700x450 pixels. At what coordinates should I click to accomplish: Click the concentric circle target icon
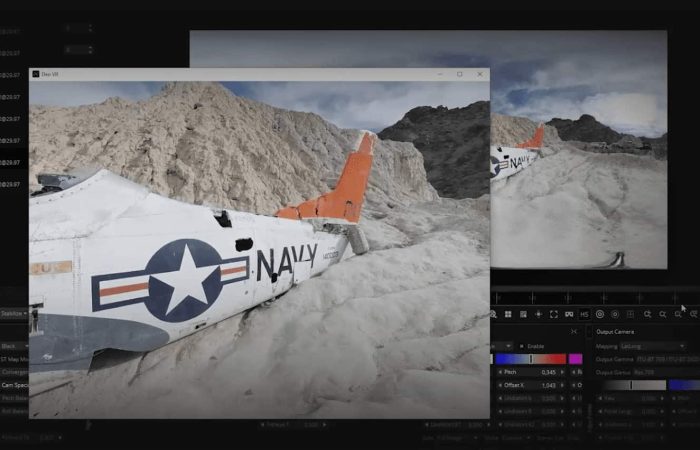pyautogui.click(x=600, y=314)
